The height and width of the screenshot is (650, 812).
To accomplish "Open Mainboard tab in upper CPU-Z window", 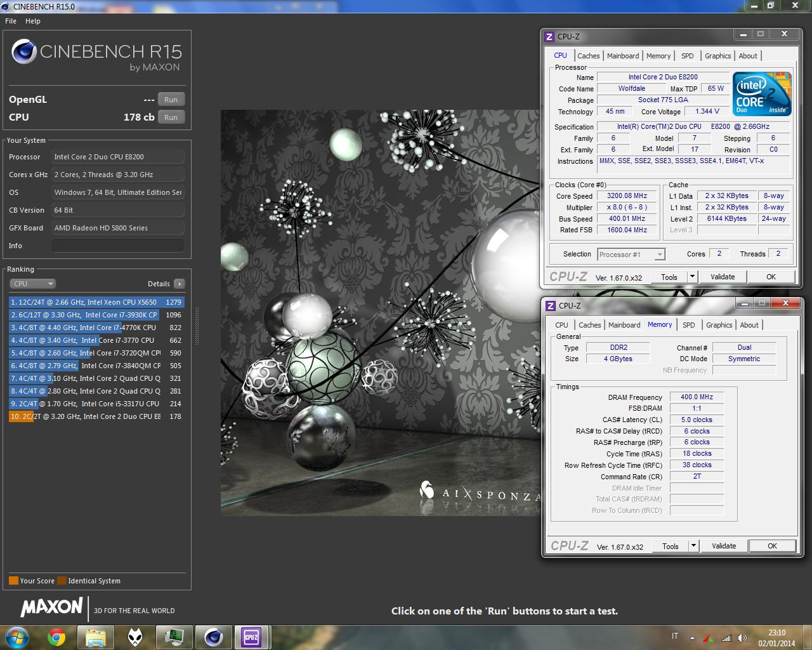I will pyautogui.click(x=623, y=56).
